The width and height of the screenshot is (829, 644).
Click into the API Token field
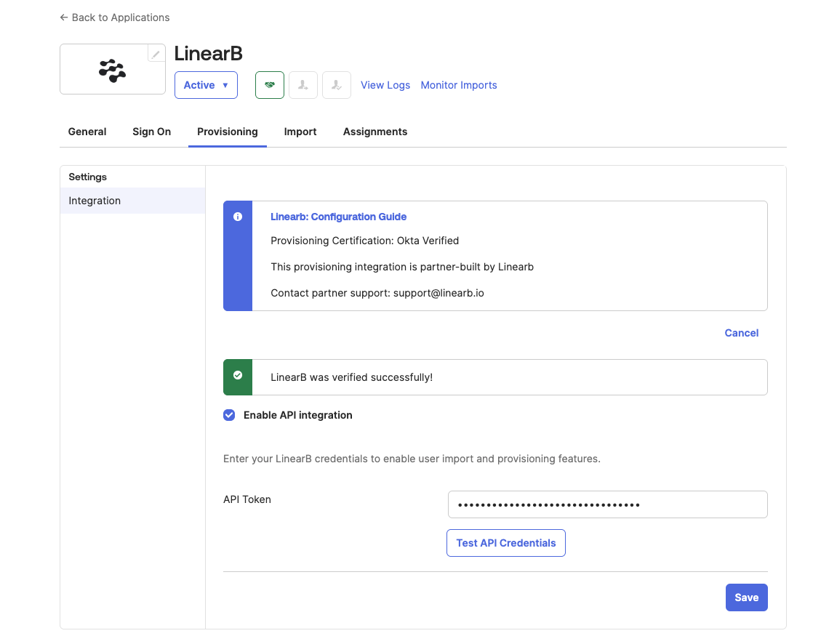[x=607, y=504]
